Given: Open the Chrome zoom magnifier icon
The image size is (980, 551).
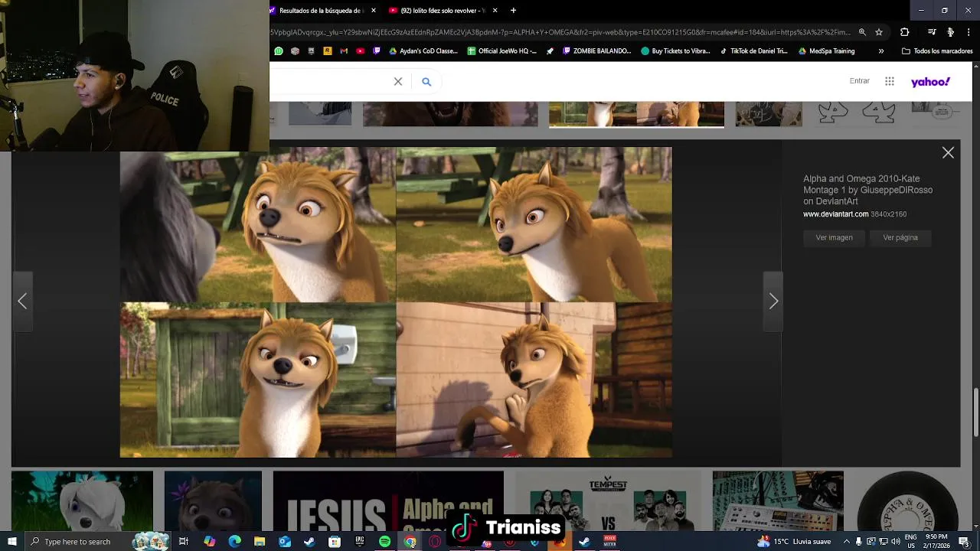Looking at the screenshot, I should point(862,32).
